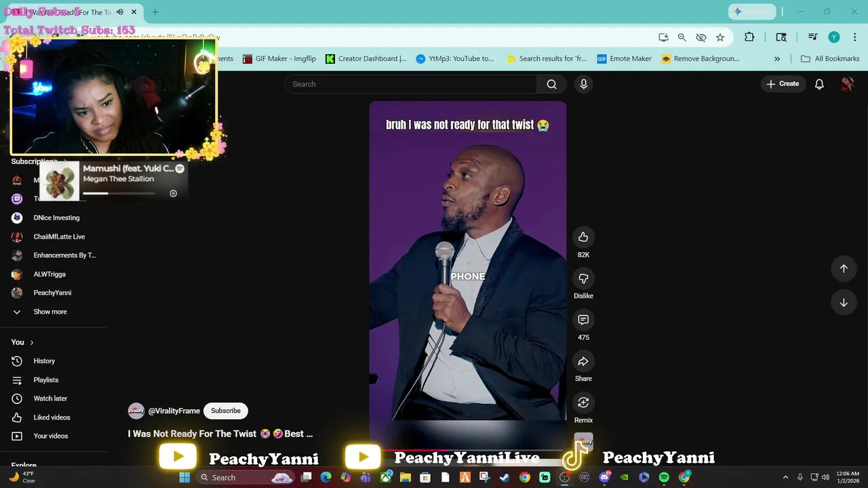This screenshot has height=488, width=868.
Task: Show more bookmarks with double chevron
Action: [777, 59]
